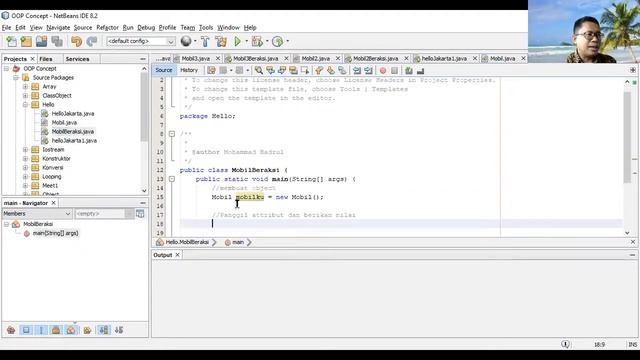Click Hello.MobilBeraksi breadcrumb
This screenshot has height=360, width=640.
[187, 242]
